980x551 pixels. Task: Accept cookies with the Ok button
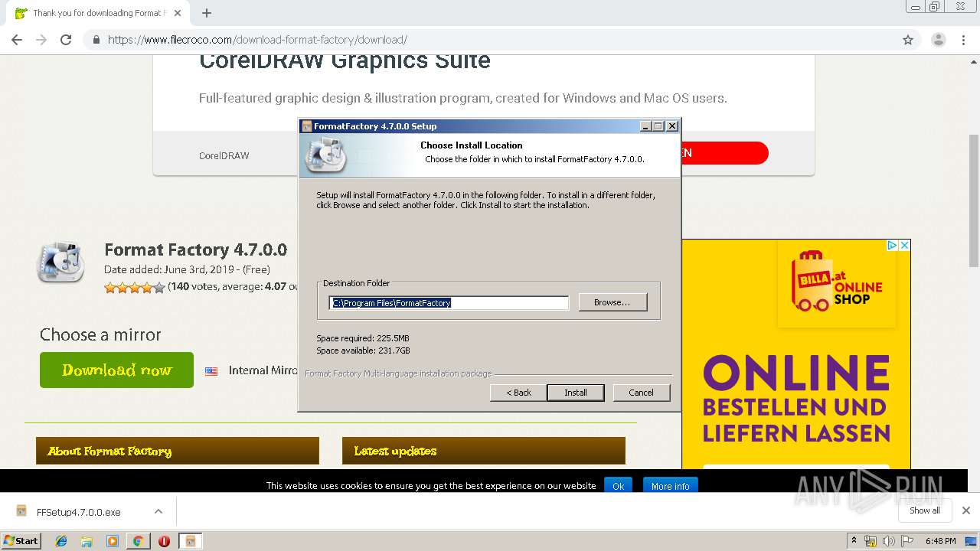(x=618, y=486)
